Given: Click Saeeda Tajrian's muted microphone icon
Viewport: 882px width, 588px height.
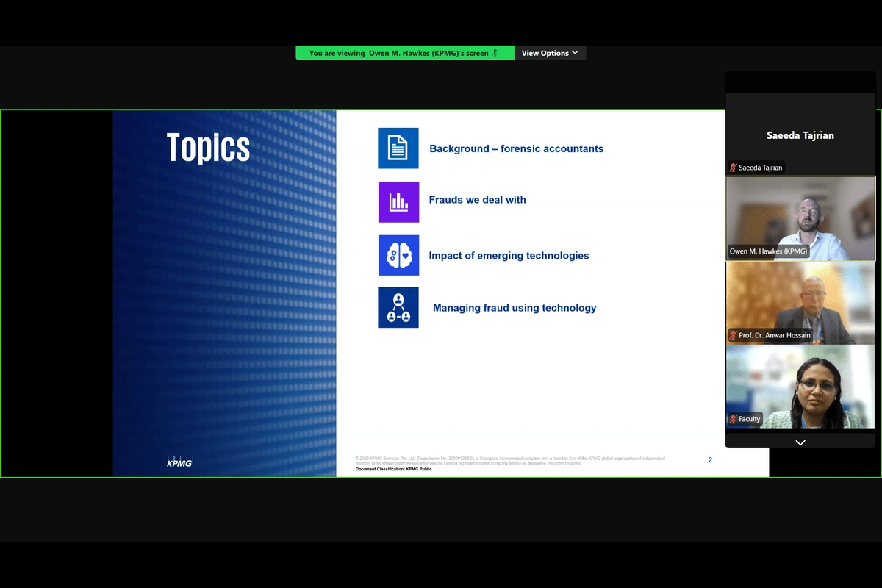Looking at the screenshot, I should tap(733, 168).
